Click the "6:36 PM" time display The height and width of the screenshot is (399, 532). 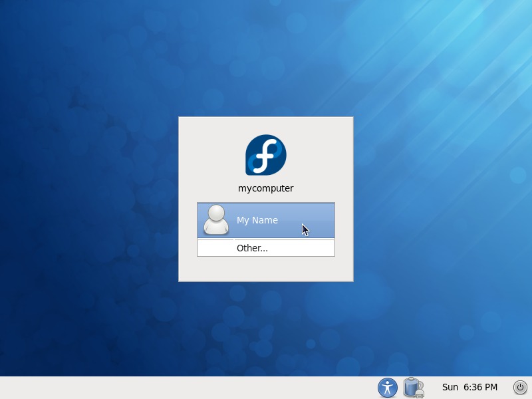pos(480,387)
